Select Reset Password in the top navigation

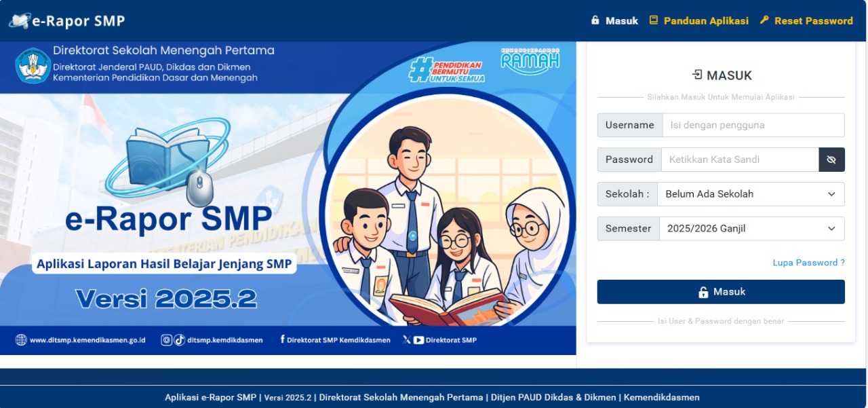(806, 21)
